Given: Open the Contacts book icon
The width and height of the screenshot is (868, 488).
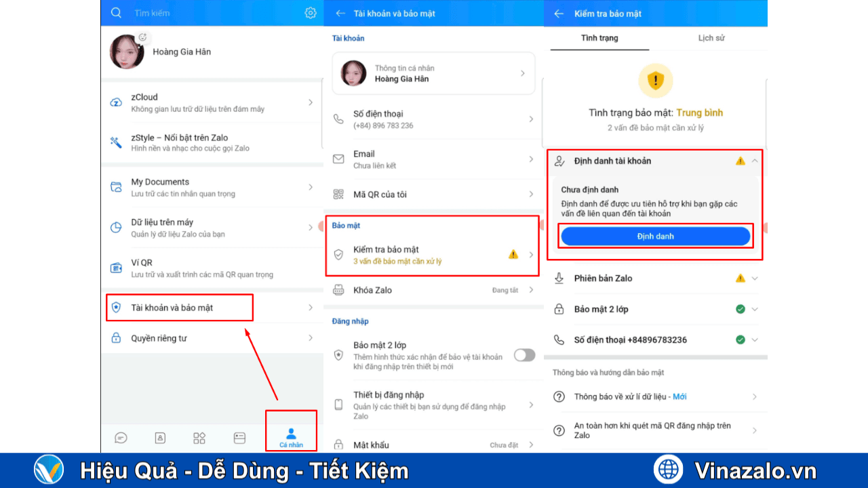Looking at the screenshot, I should click(159, 437).
